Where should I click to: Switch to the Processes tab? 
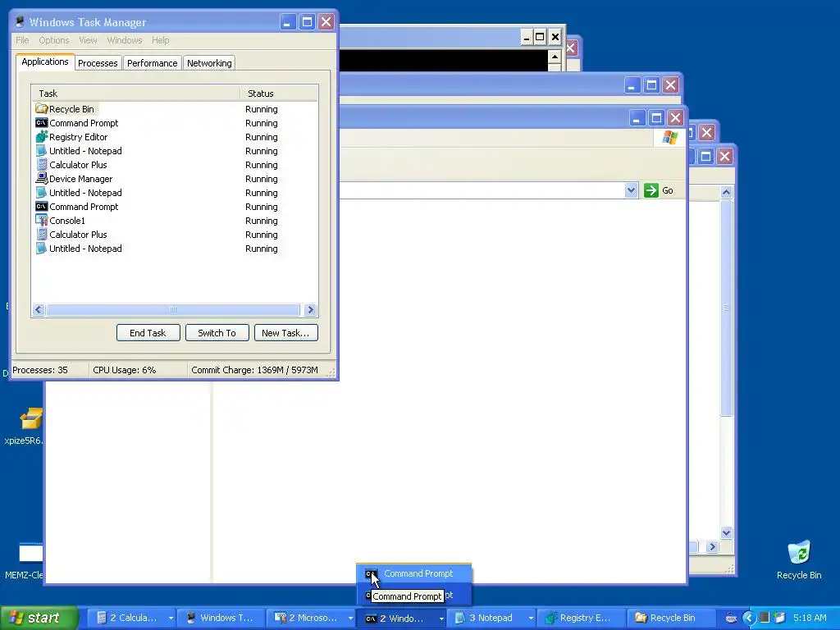click(98, 63)
